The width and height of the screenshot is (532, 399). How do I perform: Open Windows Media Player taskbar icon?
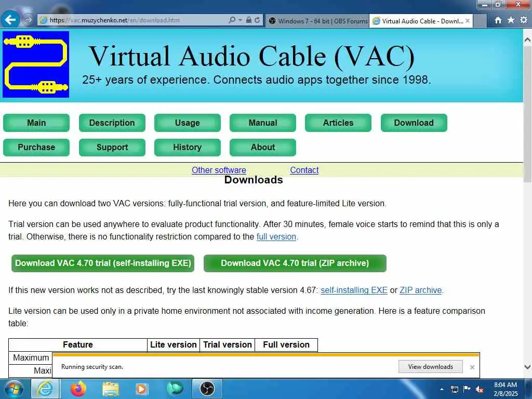click(141, 389)
